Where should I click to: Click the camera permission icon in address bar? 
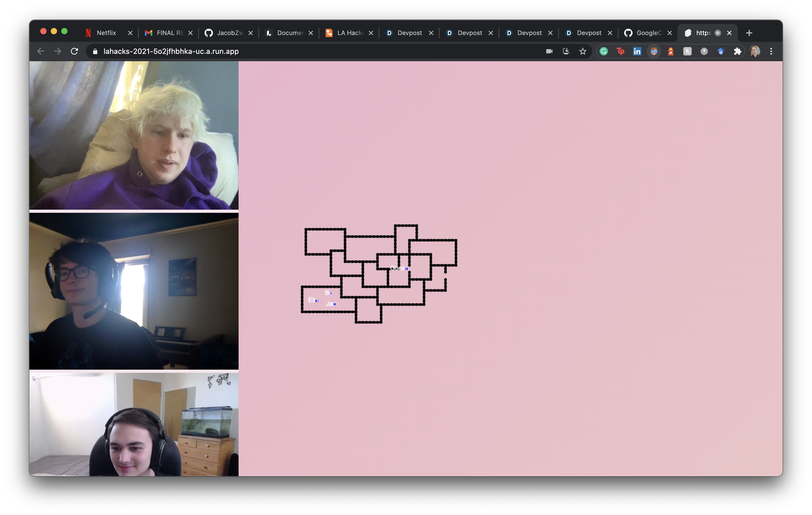point(549,51)
